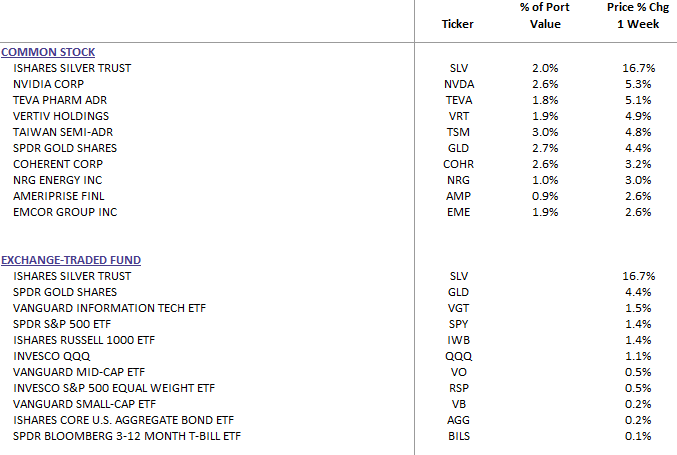Select the BILS ticker cell
677x455 pixels.
459,436
